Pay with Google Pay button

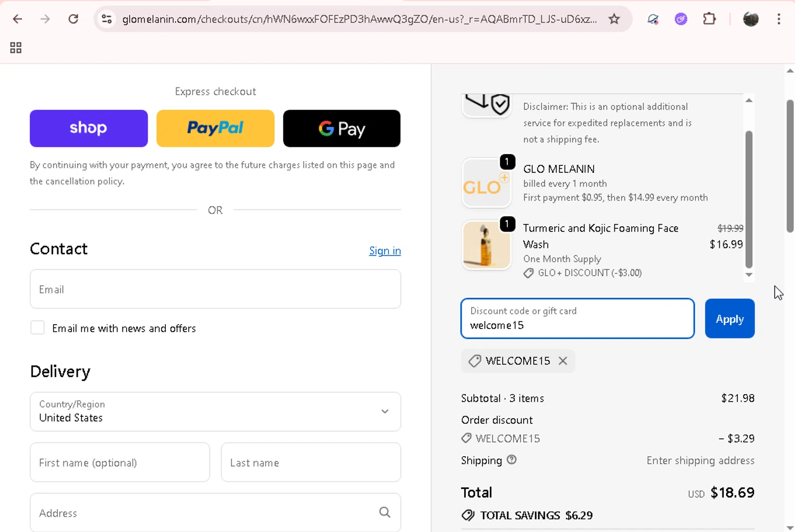point(342,128)
